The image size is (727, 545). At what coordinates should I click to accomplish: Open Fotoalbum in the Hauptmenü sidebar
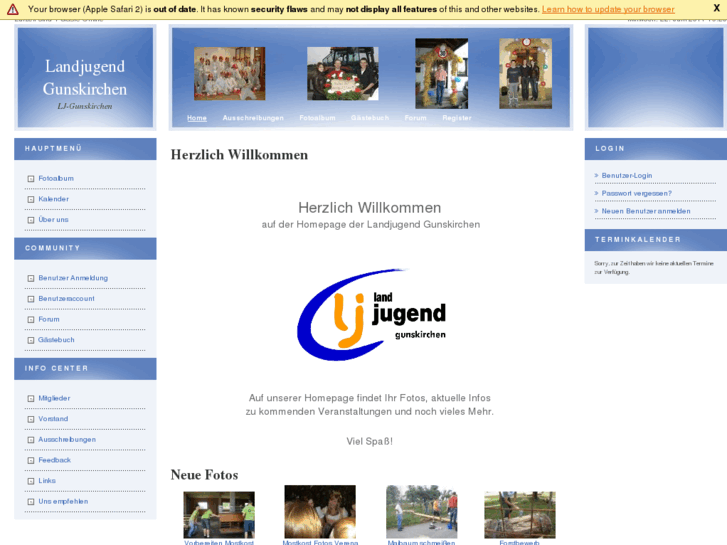(x=56, y=178)
